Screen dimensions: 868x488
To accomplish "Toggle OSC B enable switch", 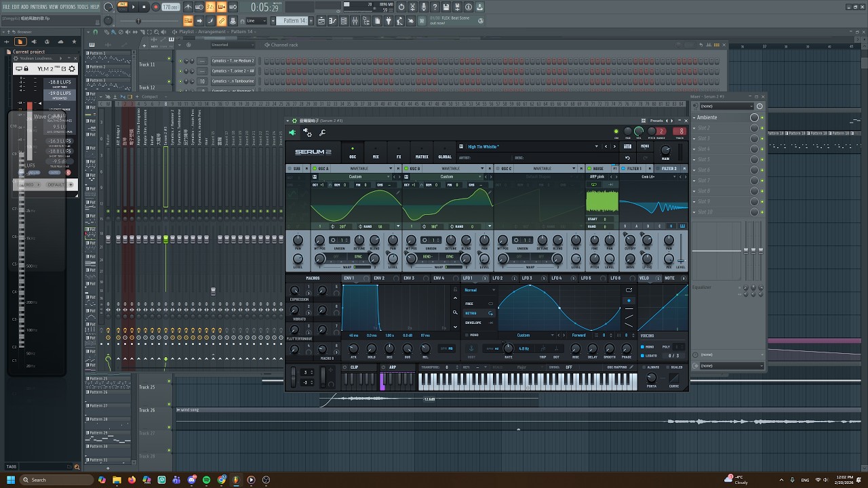I will point(406,169).
